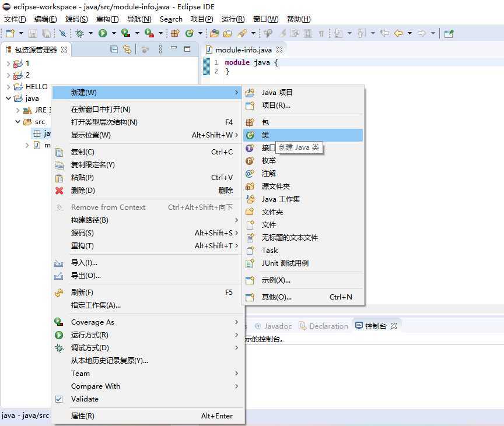Open Coverage As submenu
504x426 pixels.
tap(148, 322)
